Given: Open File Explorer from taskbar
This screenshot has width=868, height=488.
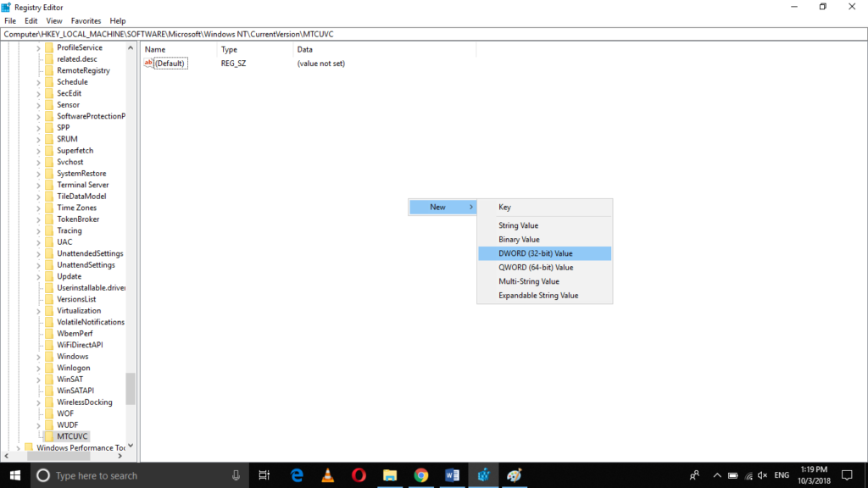Looking at the screenshot, I should (390, 475).
